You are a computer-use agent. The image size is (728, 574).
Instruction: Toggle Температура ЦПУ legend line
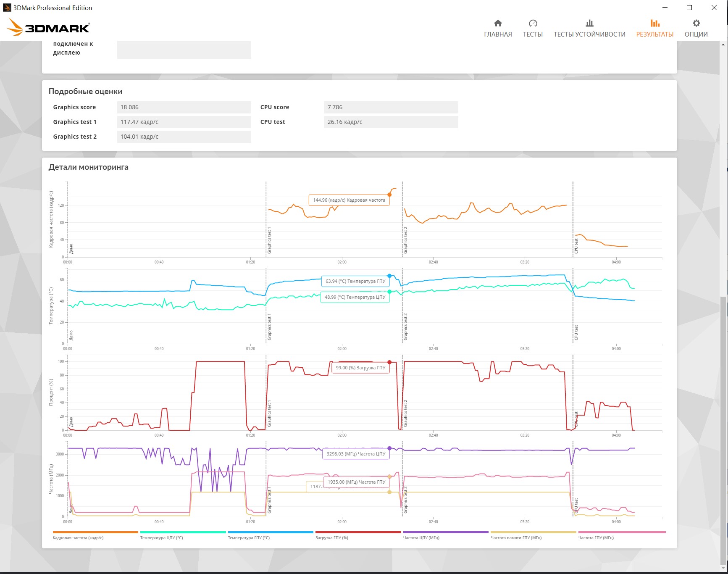(x=183, y=532)
